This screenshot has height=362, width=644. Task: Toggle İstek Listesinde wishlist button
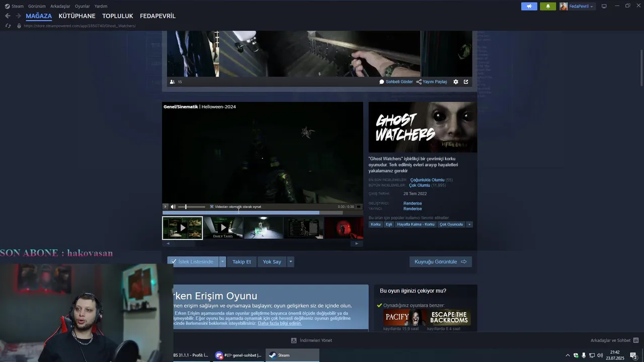click(x=193, y=261)
